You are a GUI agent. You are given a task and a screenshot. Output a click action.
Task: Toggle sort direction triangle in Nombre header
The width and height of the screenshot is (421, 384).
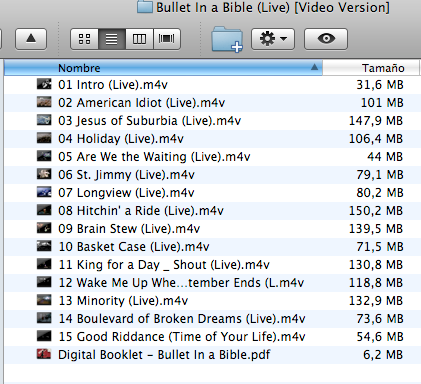[314, 67]
